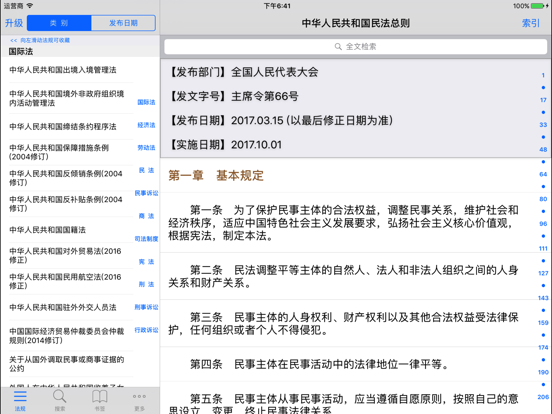Open 中华人民共和国境外非政府组织境内活动管理法
The height and width of the screenshot is (414, 552).
(70, 98)
